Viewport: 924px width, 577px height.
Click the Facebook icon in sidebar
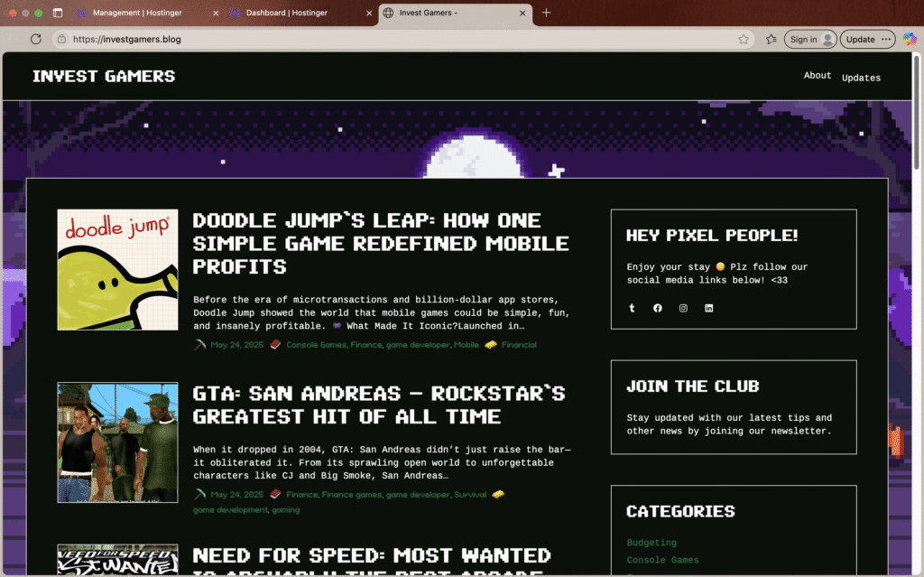pos(657,308)
